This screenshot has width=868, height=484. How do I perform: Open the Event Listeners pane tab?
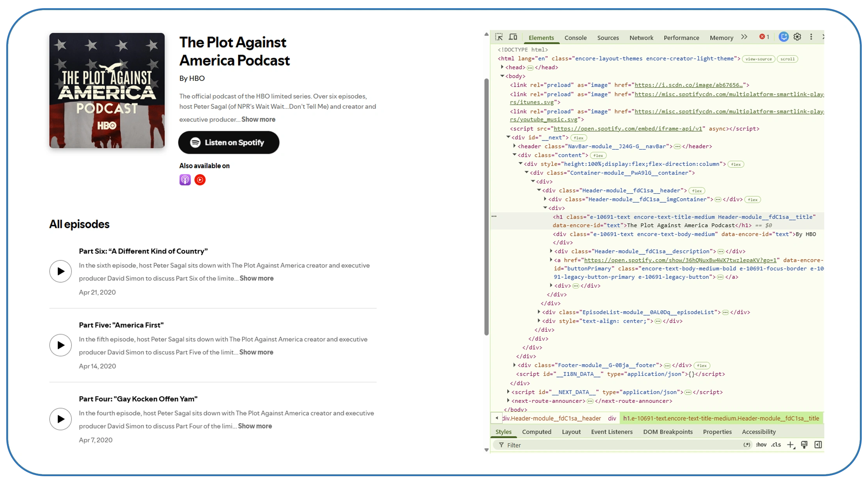(612, 432)
